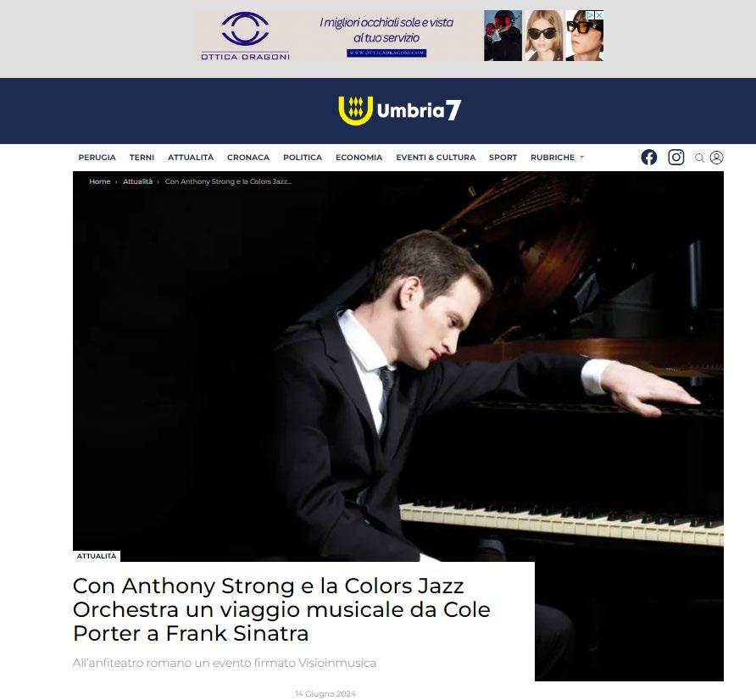Click the search magnifier icon
Image resolution: width=756 pixels, height=700 pixels.
(699, 158)
